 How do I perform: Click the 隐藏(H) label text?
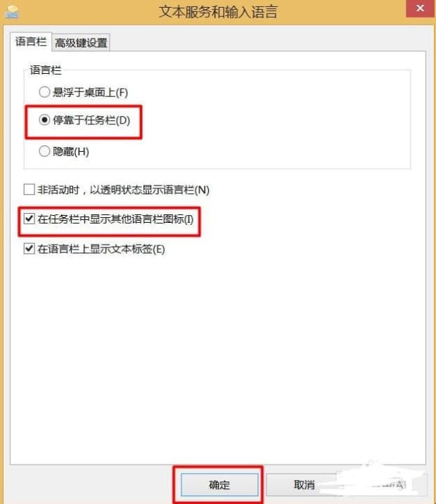71,151
